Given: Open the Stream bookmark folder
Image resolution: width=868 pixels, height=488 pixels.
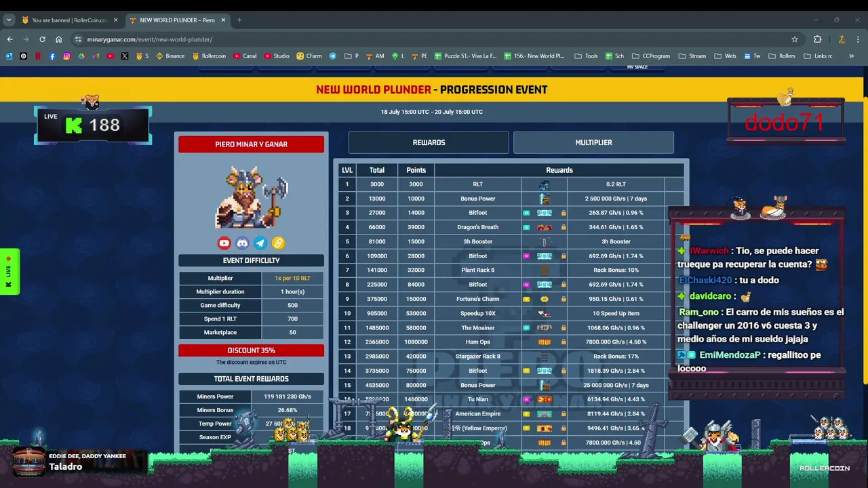Looking at the screenshot, I should click(692, 56).
